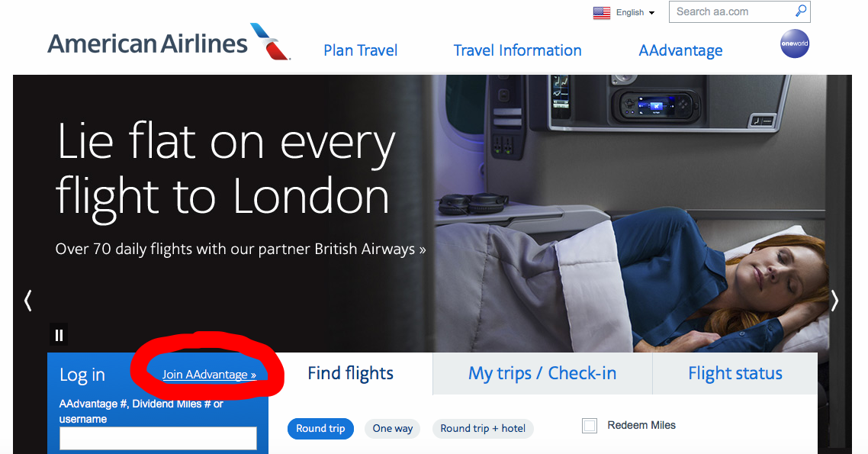Expand the Plan Travel menu

pos(360,50)
